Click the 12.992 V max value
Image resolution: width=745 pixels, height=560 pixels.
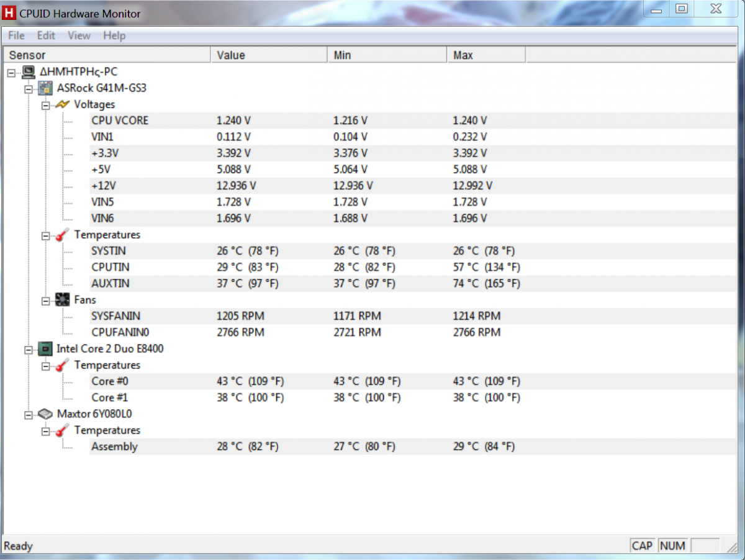coord(472,186)
